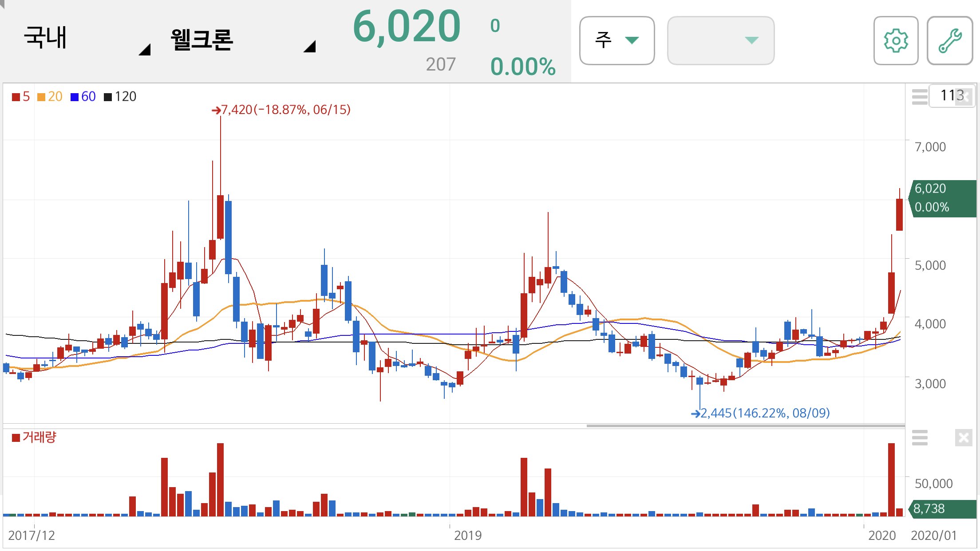Click the tallest volume bar near 2020
The width and height of the screenshot is (980, 551).
point(891,480)
